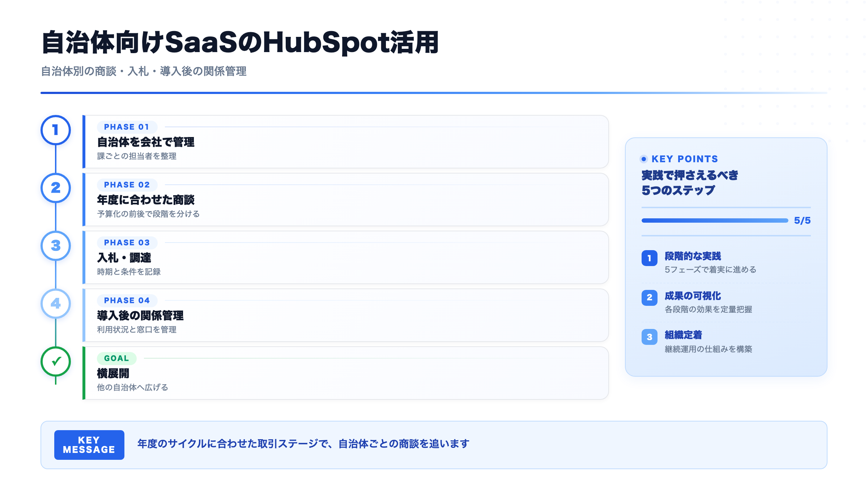
Task: Select the PHASE 02 badge
Action: pos(127,185)
